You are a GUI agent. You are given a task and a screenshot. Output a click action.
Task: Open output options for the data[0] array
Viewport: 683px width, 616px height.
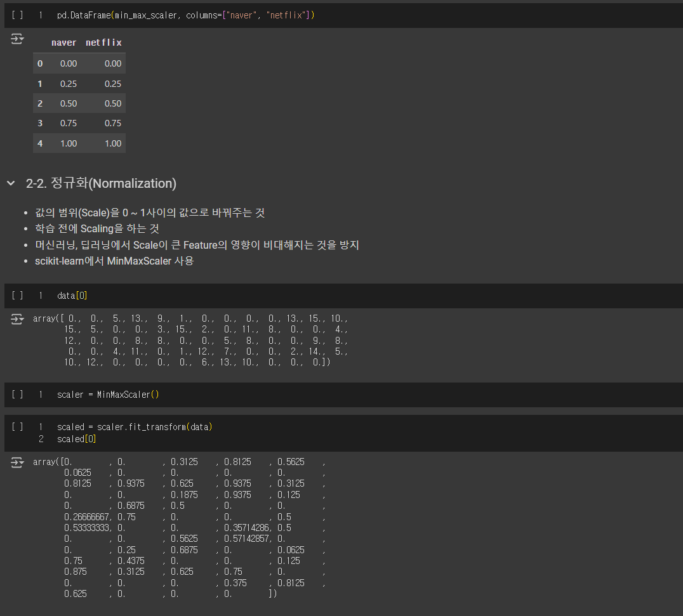tap(17, 320)
